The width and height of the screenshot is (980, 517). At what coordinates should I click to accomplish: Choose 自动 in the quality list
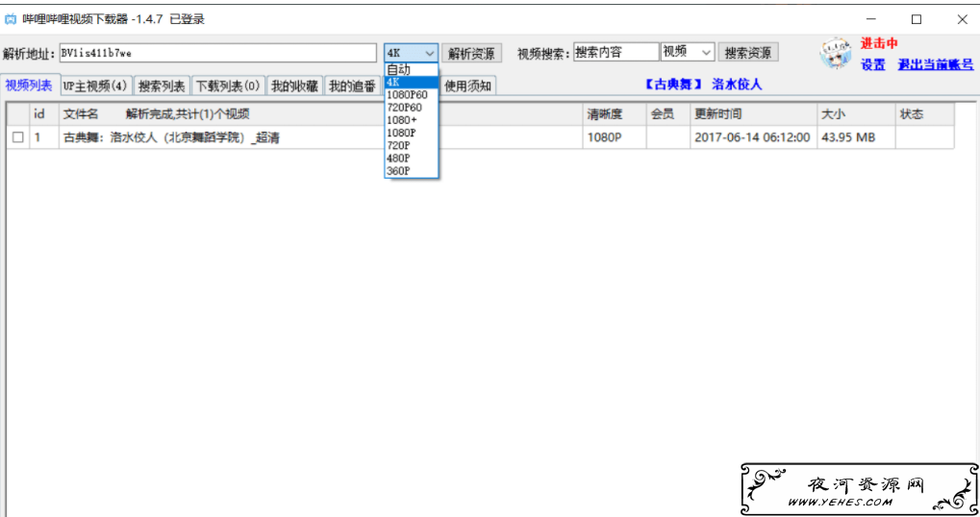[412, 69]
